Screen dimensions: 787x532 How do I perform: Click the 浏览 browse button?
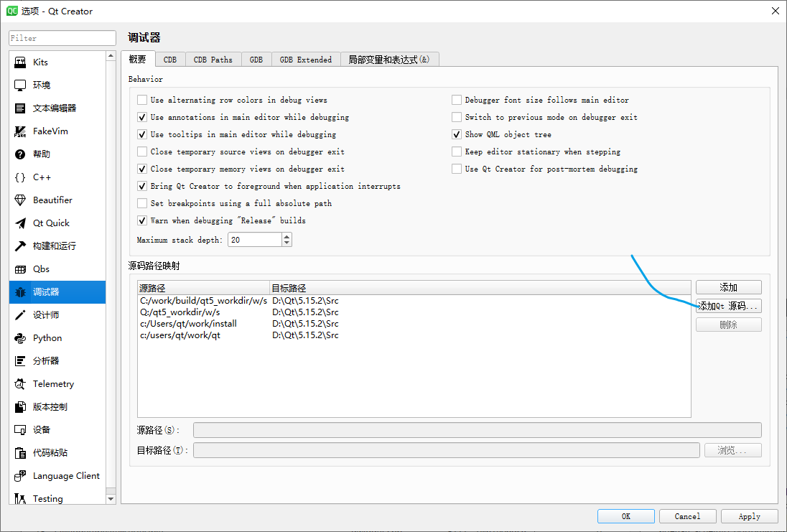click(733, 450)
